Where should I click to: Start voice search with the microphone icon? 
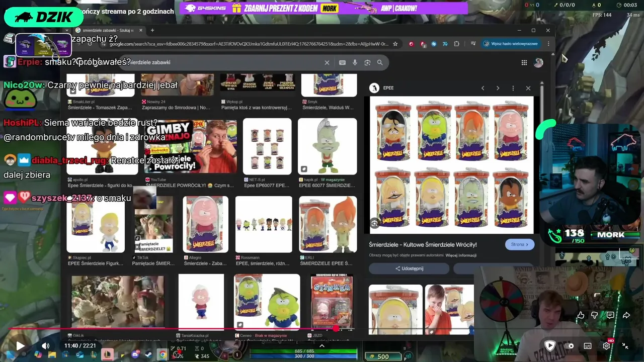click(x=355, y=62)
